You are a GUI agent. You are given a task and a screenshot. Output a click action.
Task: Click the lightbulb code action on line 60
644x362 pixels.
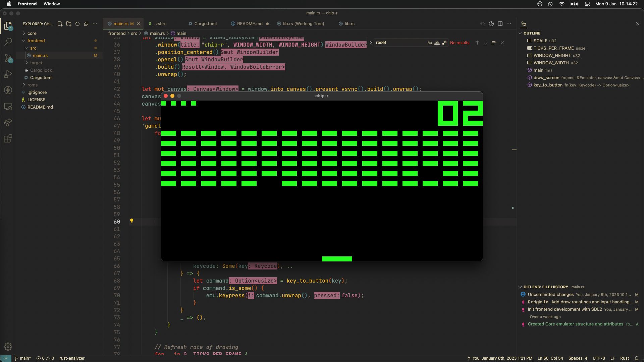(x=131, y=221)
